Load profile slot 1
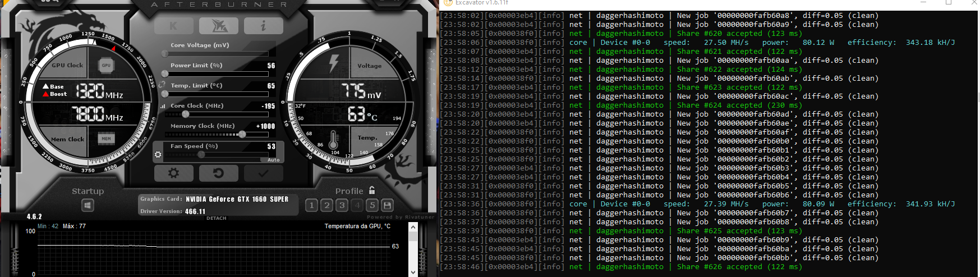Viewport: 980px width, 277px height. tap(312, 205)
